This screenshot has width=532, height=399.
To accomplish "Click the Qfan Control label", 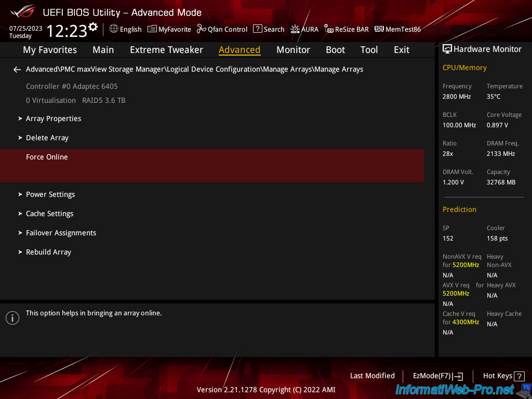I will pyautogui.click(x=228, y=30).
